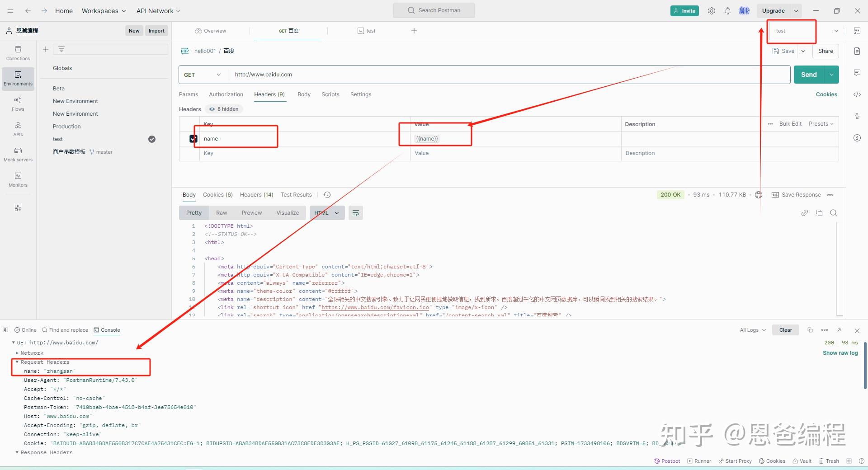Open the Monitors panel
Screen dimensions: 868x470
(18, 179)
